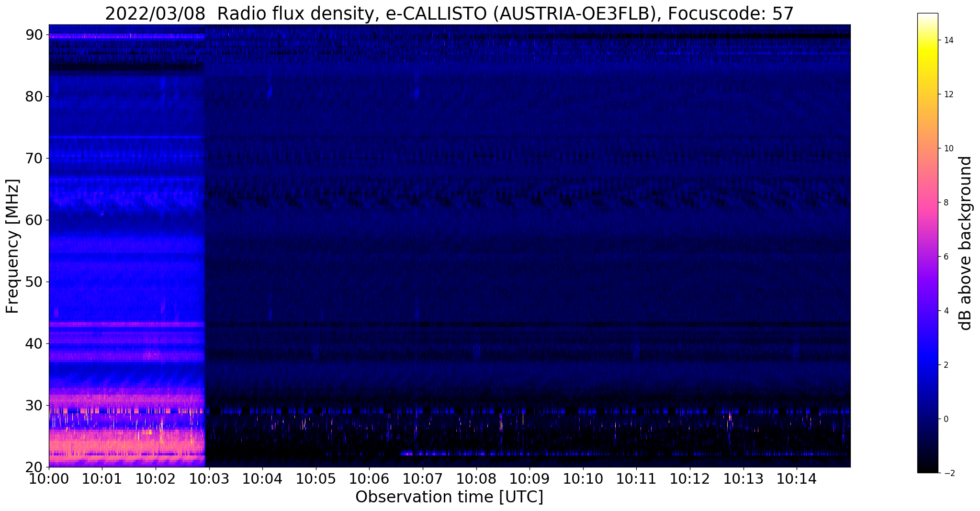
Task: Click the 90 MHz frequency tick label
Action: (x=35, y=34)
